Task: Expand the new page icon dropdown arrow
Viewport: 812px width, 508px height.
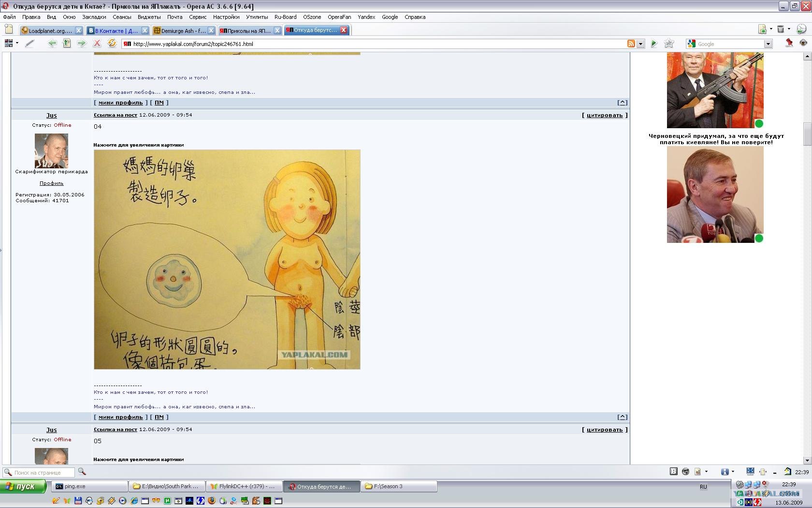Action: 770,29
